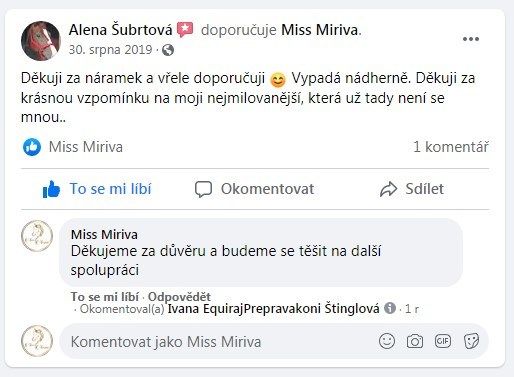The image size is (514, 377).
Task: Click Odpovědět to reply to comment
Action: tap(179, 296)
